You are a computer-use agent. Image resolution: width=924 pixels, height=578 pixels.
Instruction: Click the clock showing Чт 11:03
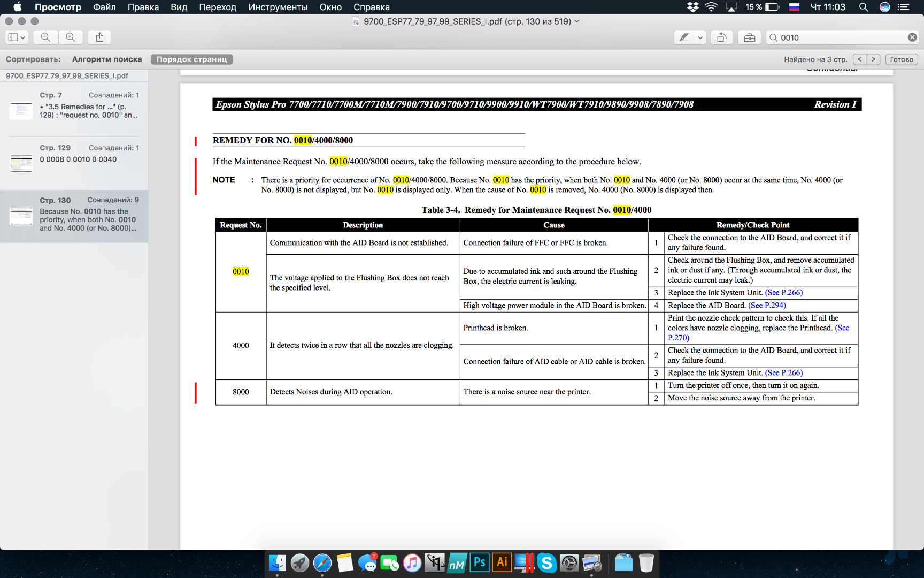[x=828, y=7]
